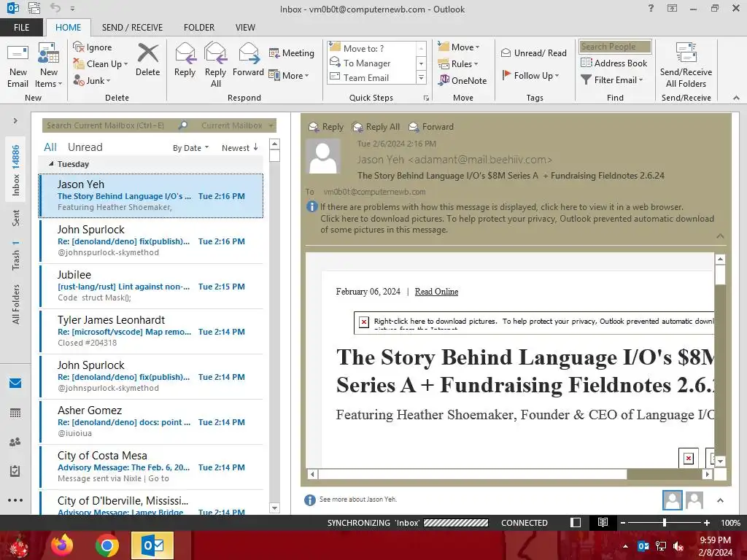Open the Filter Email dropdown
Viewport: 747px width, 560px height.
click(x=612, y=80)
